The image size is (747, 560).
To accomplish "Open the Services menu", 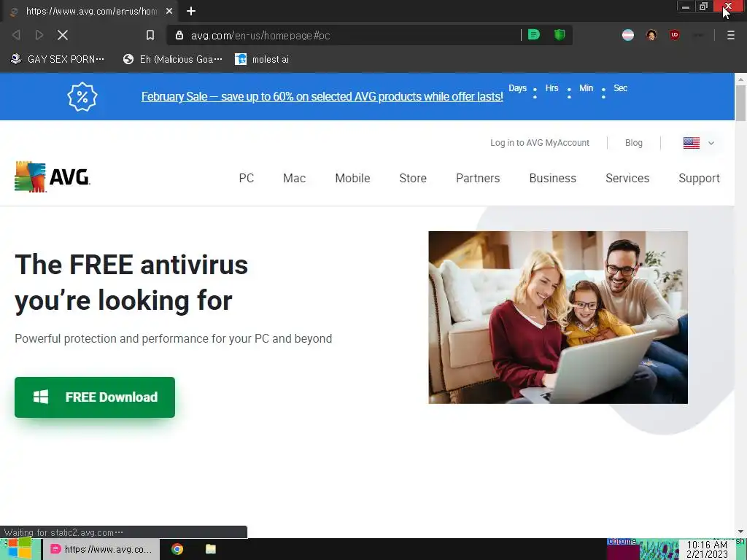I will point(627,178).
